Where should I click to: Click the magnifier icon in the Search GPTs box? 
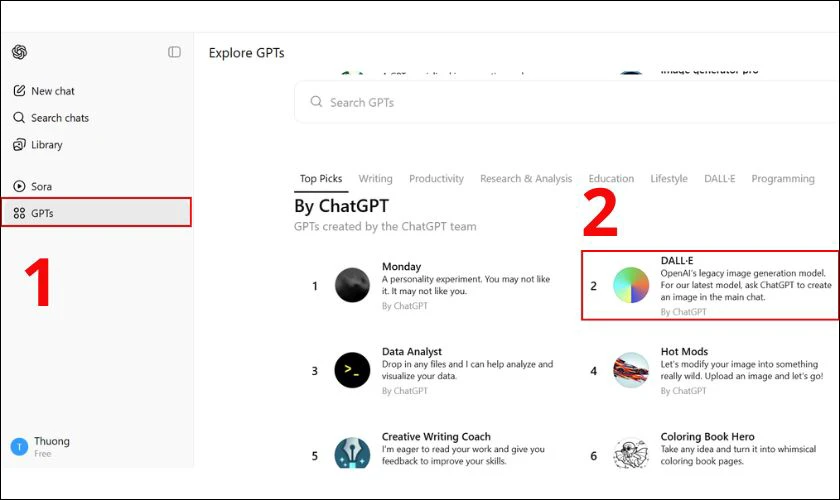(316, 101)
